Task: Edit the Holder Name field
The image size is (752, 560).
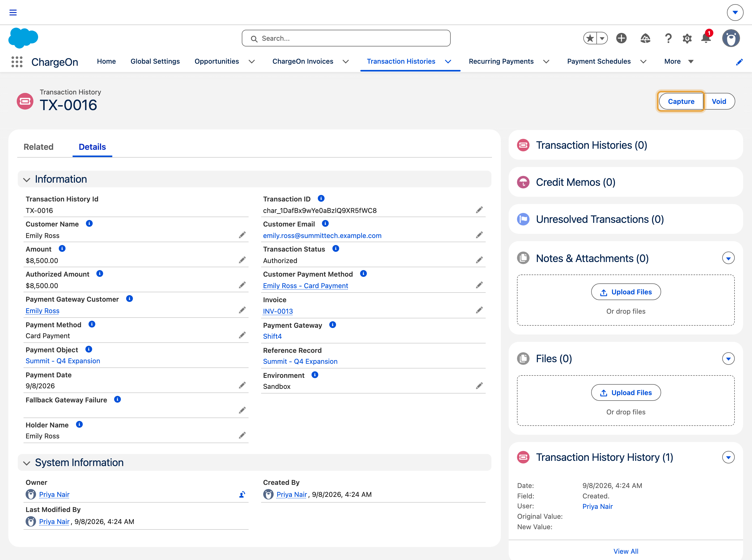Action: coord(242,436)
